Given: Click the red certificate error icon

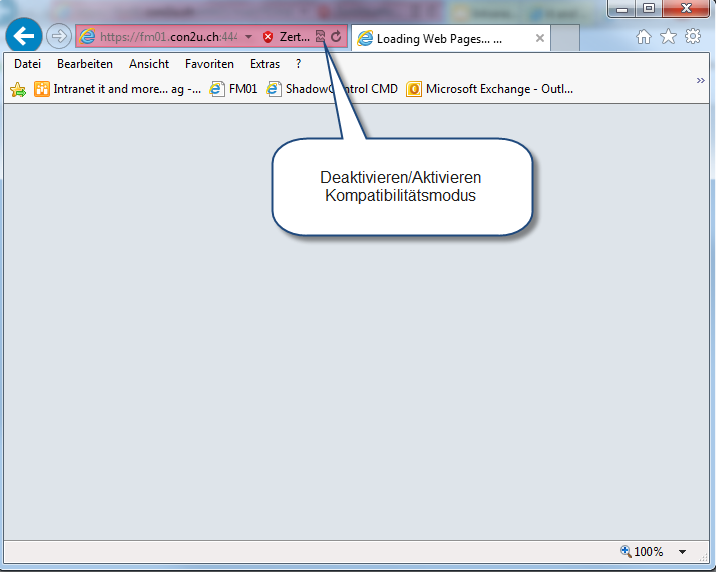Looking at the screenshot, I should point(268,37).
